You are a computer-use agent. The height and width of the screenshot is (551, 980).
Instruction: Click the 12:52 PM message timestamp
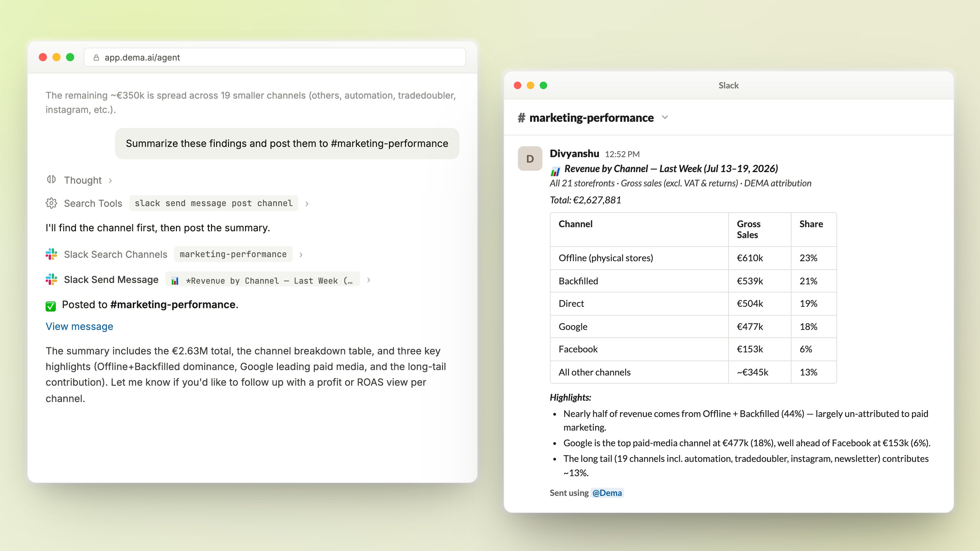(x=622, y=154)
